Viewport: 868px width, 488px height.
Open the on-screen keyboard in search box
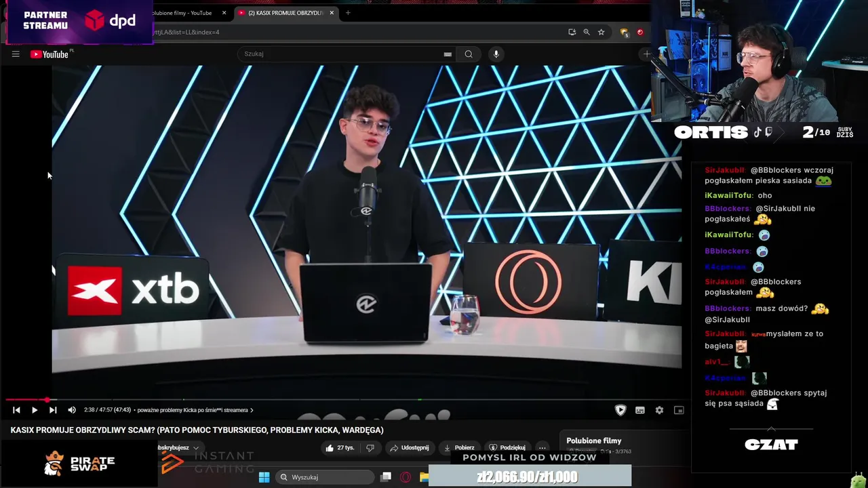(x=448, y=54)
